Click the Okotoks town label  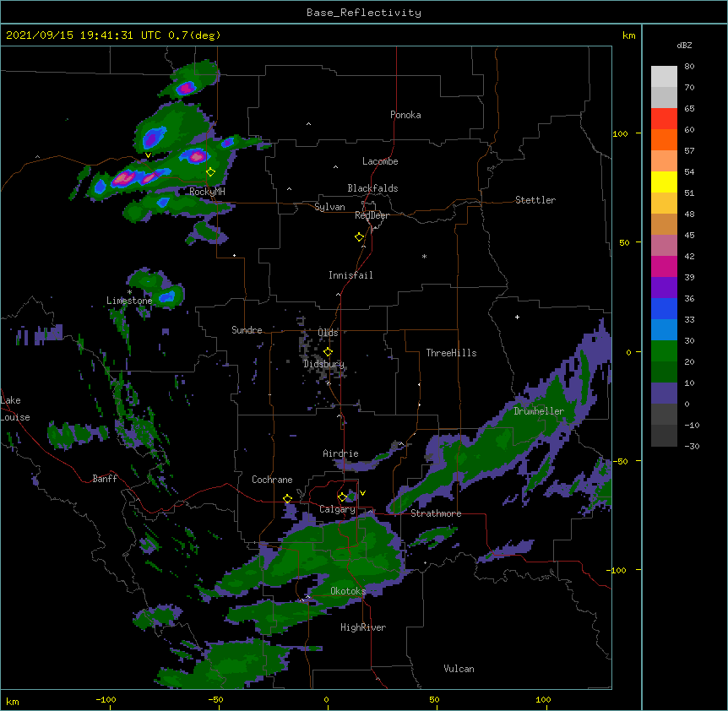click(x=348, y=591)
